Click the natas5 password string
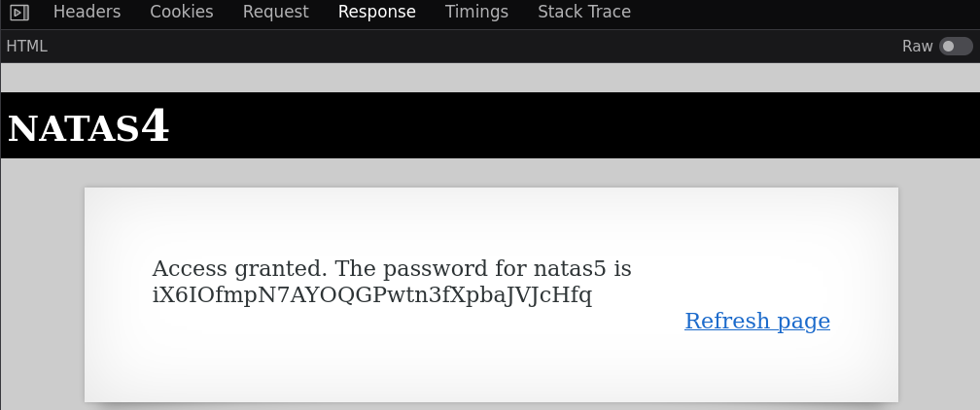 point(371,295)
